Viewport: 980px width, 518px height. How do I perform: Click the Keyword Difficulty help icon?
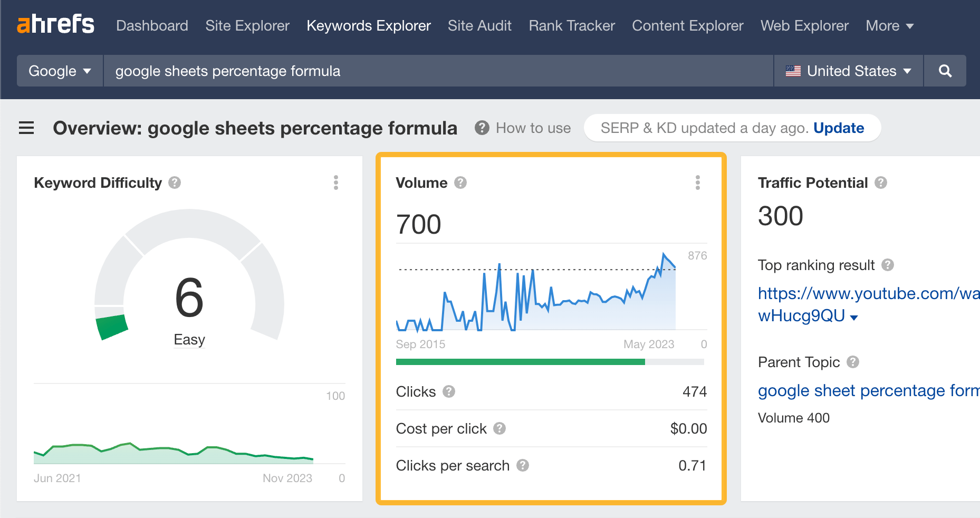[x=175, y=183]
